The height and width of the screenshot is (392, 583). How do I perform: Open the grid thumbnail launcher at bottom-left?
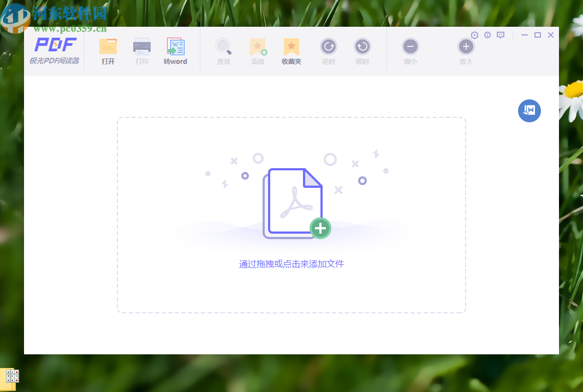[x=11, y=377]
